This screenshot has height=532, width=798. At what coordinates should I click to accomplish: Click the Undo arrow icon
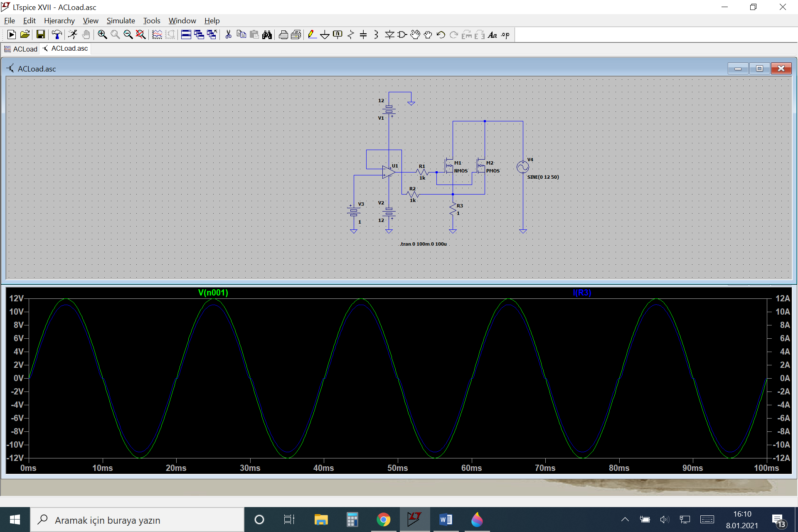click(x=441, y=35)
